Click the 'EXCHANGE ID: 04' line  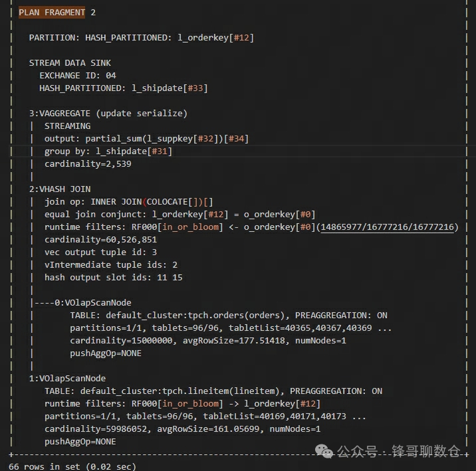coord(78,76)
